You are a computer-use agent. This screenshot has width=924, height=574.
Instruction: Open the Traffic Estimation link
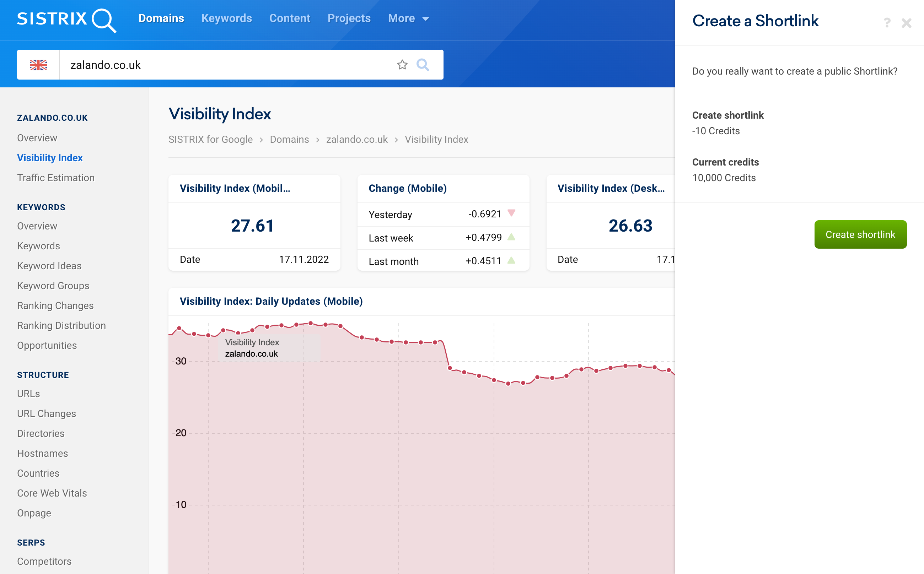[x=55, y=178]
